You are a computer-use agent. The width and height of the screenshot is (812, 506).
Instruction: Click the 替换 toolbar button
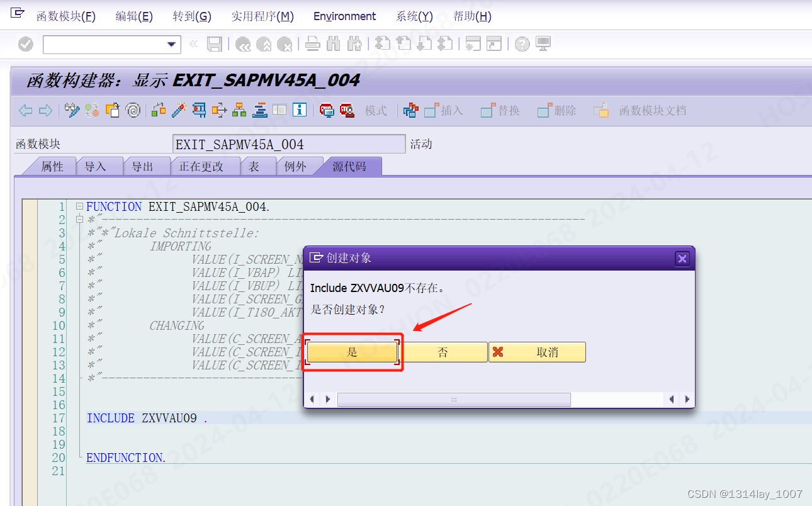[500, 111]
